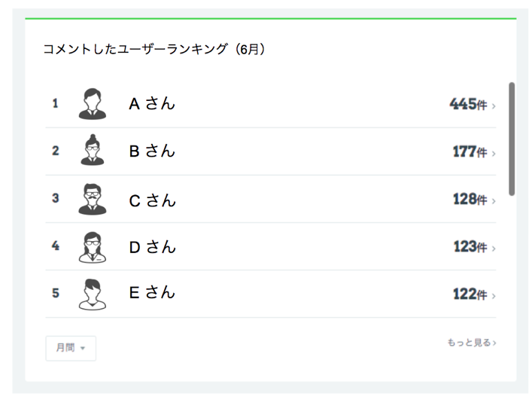
Task: Open the B さん user name
Action: pyautogui.click(x=152, y=151)
